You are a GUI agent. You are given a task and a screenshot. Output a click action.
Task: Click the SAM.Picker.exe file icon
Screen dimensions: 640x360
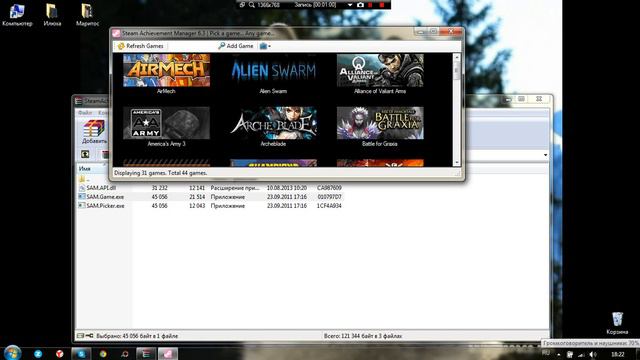coord(82,206)
